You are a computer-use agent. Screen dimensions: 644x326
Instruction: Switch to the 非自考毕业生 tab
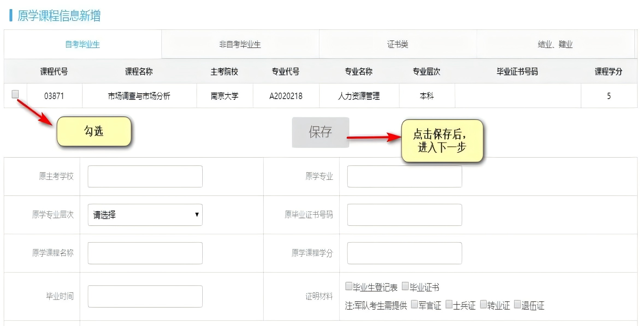pyautogui.click(x=240, y=44)
